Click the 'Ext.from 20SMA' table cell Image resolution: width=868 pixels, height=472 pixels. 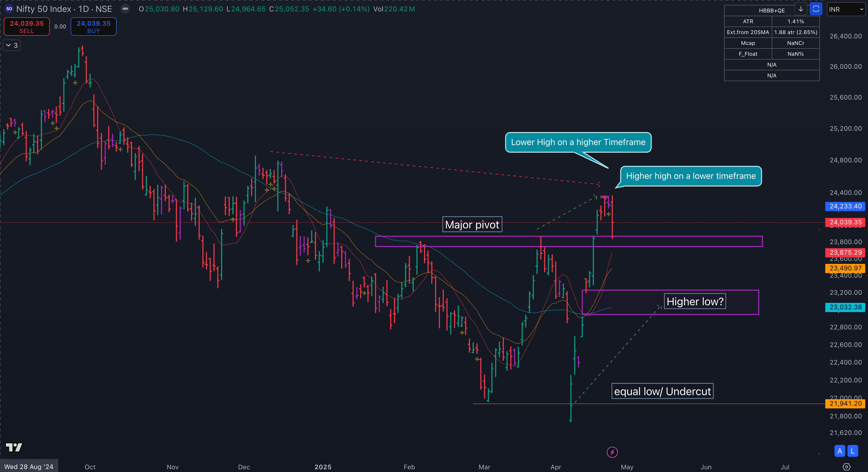tap(748, 32)
